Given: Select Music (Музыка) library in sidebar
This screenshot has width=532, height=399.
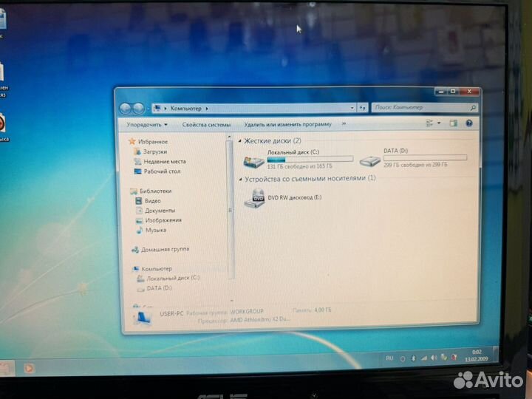Looking at the screenshot, I should pos(155,230).
